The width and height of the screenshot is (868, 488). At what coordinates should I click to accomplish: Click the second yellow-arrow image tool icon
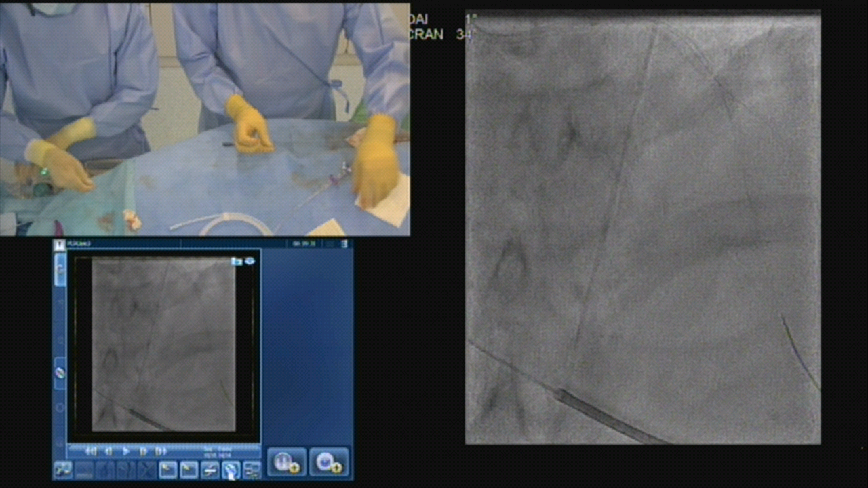point(189,470)
